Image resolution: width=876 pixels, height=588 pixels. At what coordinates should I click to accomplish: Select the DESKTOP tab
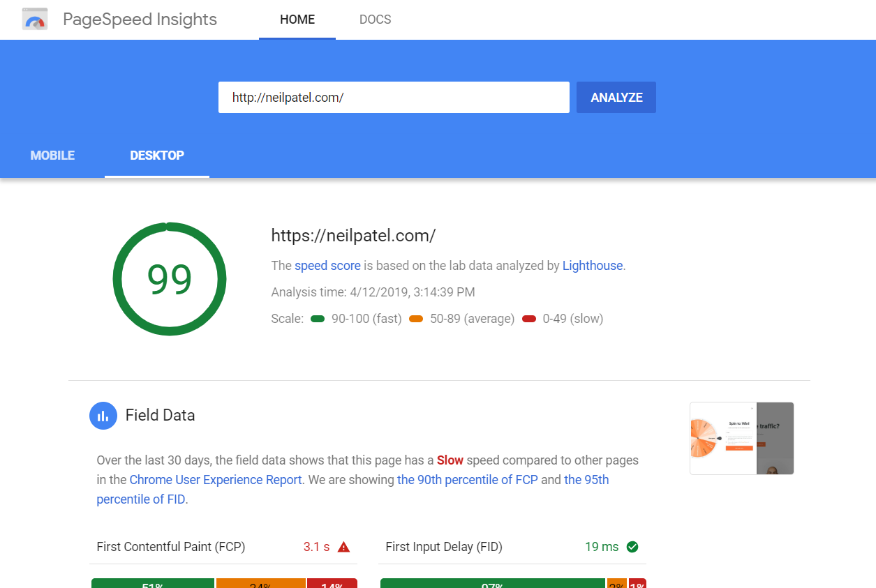157,156
